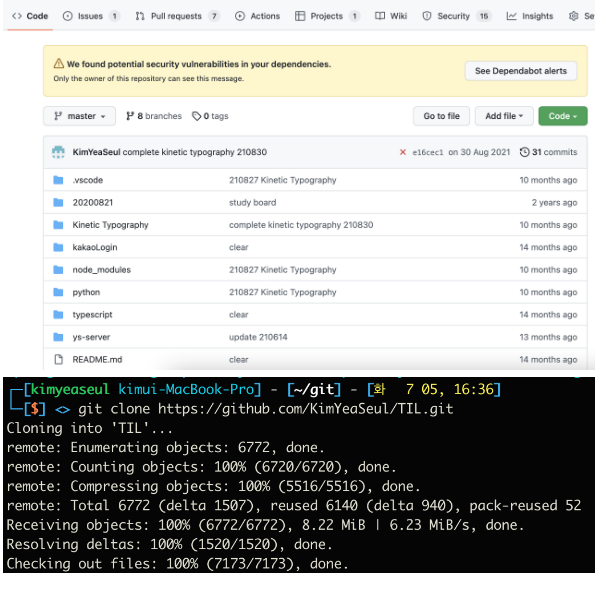View the 8 branches link
Viewport: 606px width, 589px height.
pos(154,116)
